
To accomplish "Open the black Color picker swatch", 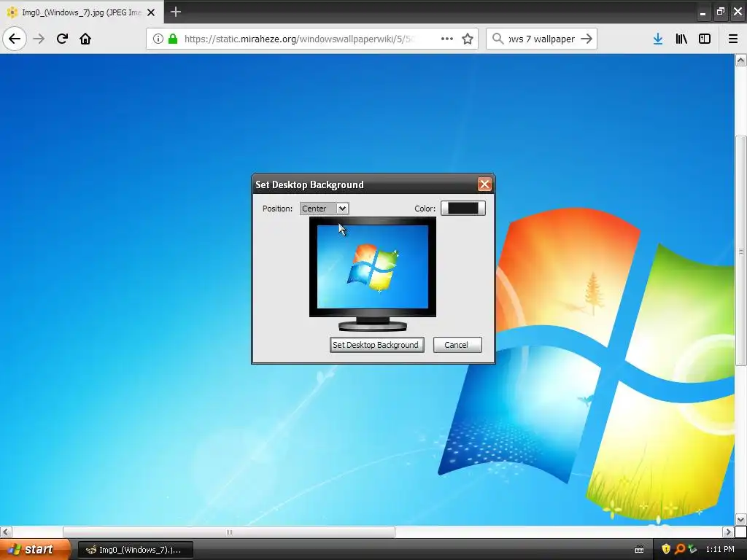I will coord(463,208).
